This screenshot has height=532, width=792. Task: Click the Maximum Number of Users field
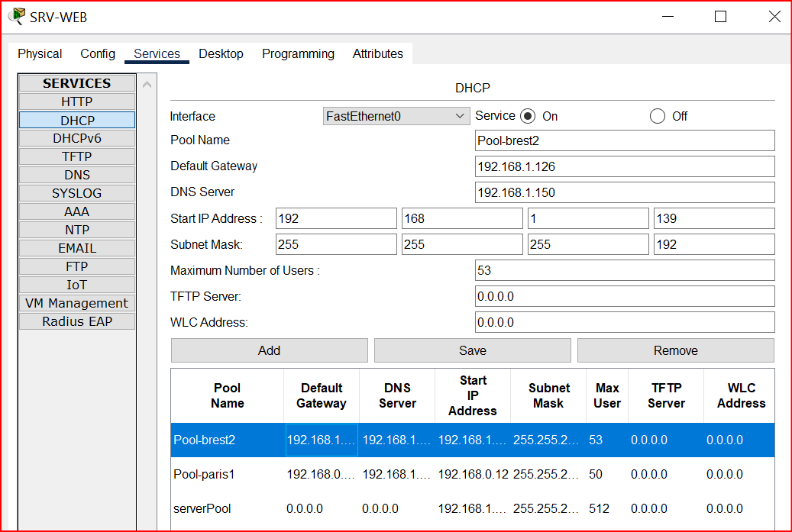pos(625,270)
